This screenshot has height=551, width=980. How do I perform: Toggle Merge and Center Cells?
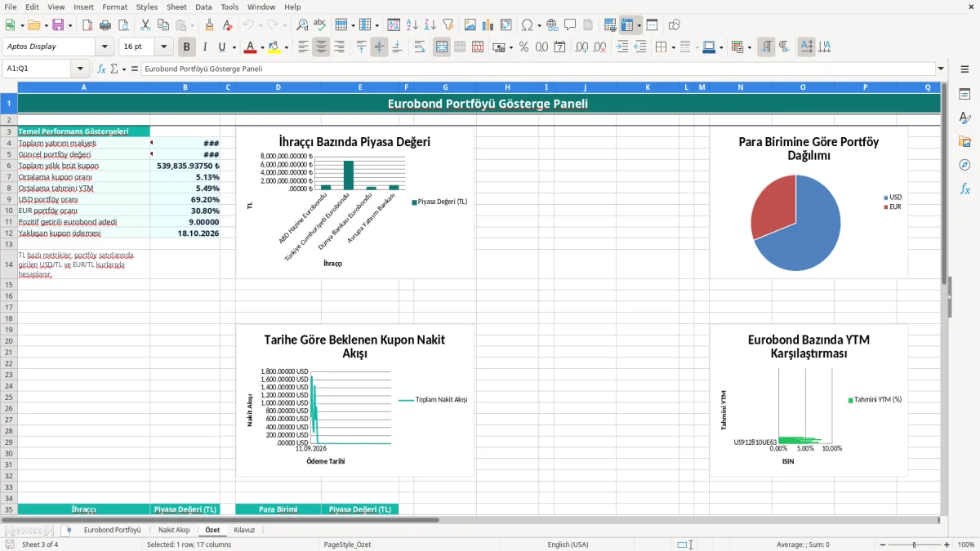[x=442, y=47]
